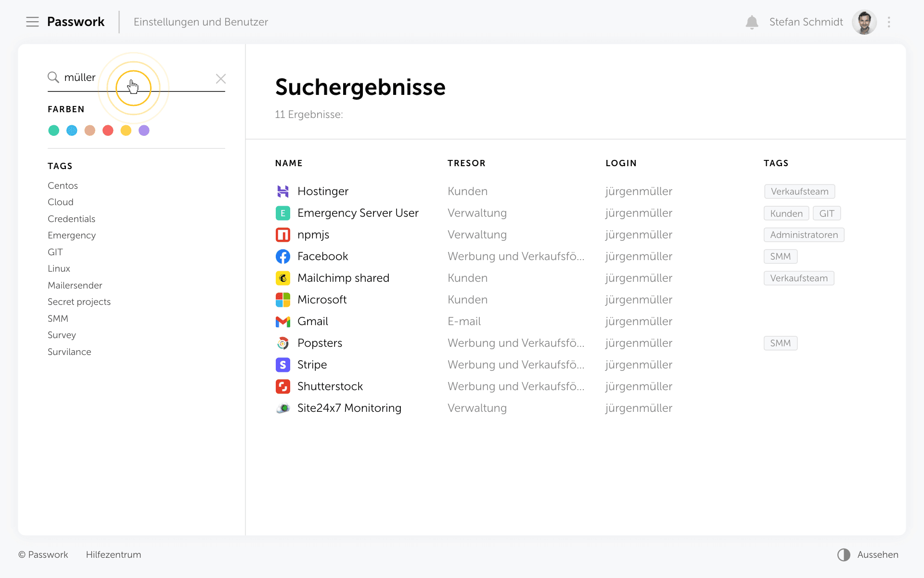The width and height of the screenshot is (924, 578).
Task: Select the Cloud tag filter
Action: click(61, 202)
